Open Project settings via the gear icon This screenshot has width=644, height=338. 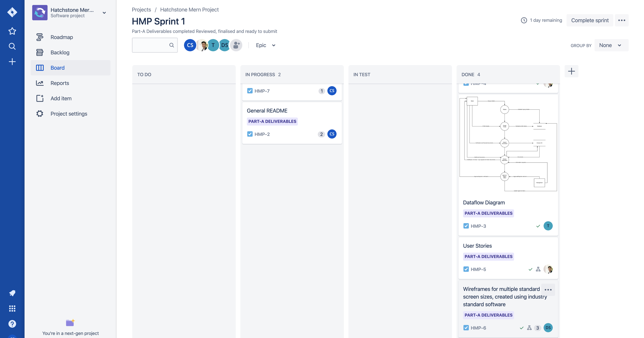(x=40, y=113)
